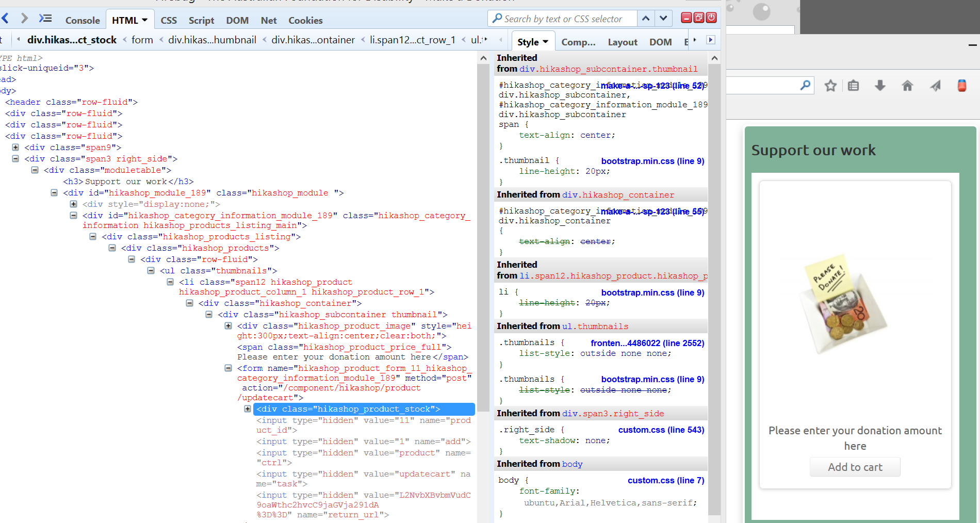Open the custom.css (line 543) source link

[x=661, y=430]
